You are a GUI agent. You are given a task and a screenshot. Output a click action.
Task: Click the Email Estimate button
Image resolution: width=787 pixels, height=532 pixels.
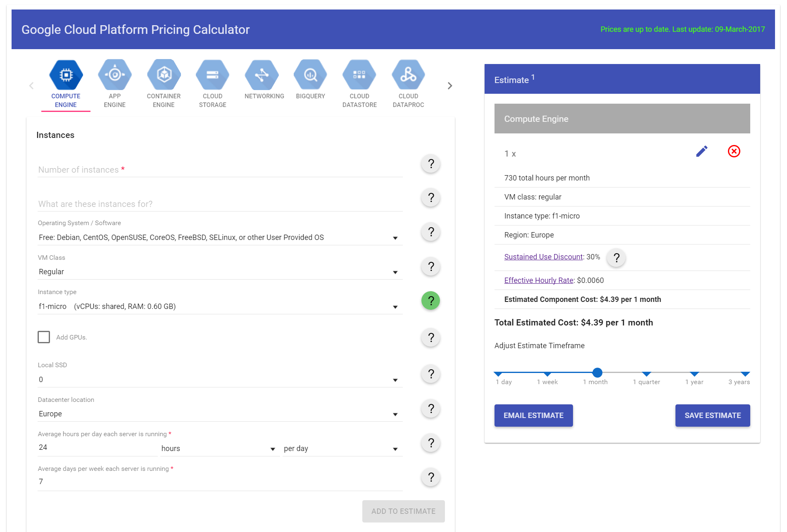533,416
